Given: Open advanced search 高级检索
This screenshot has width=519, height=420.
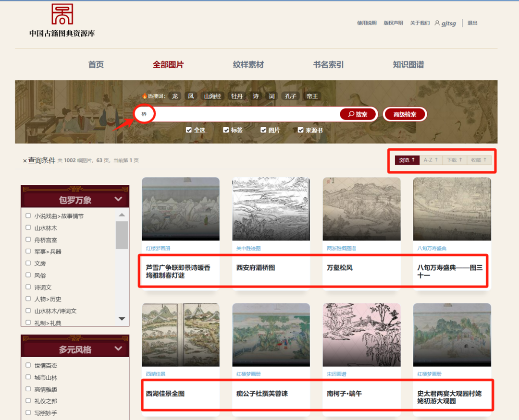Looking at the screenshot, I should coord(405,114).
